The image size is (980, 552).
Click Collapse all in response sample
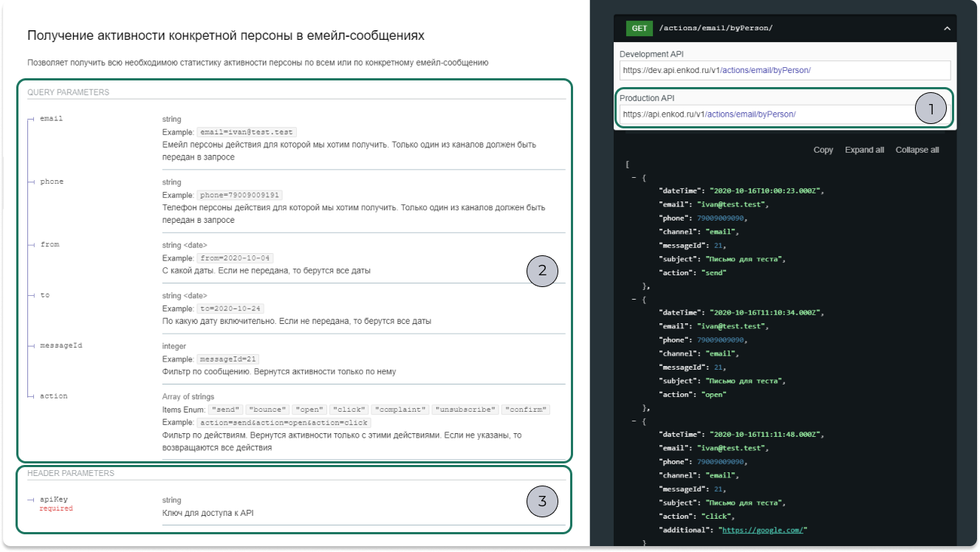coord(917,150)
